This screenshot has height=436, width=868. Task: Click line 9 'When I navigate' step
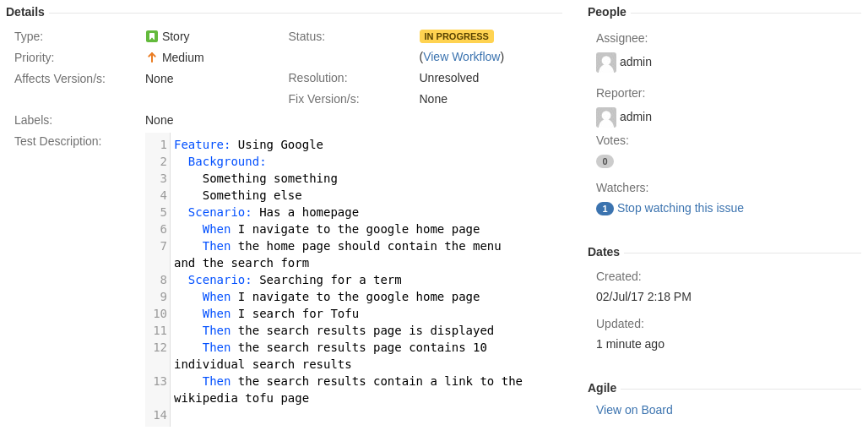click(341, 297)
